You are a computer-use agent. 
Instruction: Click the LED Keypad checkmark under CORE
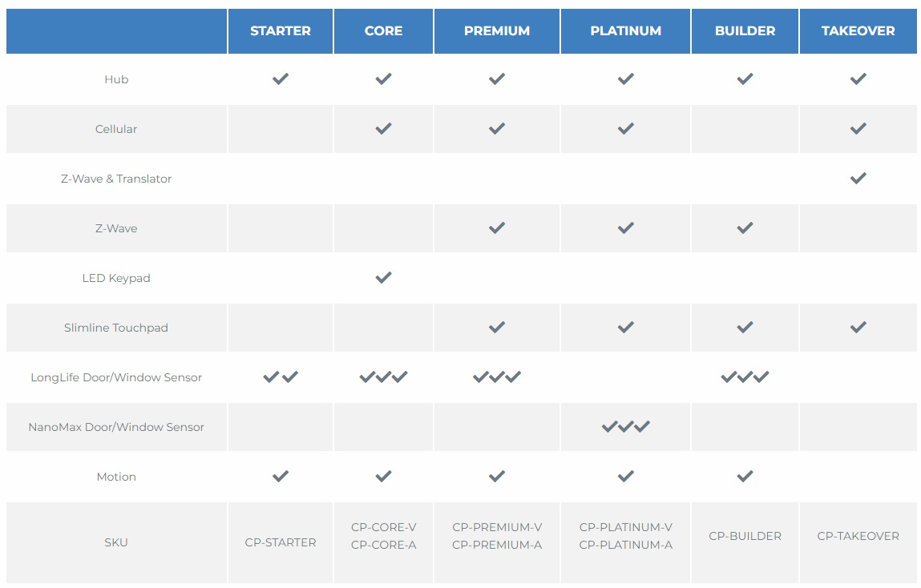(384, 277)
